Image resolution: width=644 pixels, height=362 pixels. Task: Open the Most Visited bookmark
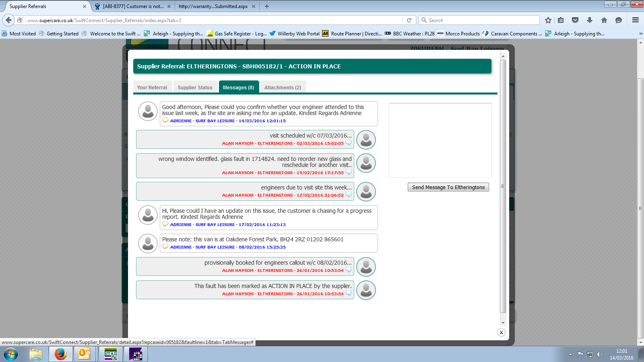[x=19, y=34]
